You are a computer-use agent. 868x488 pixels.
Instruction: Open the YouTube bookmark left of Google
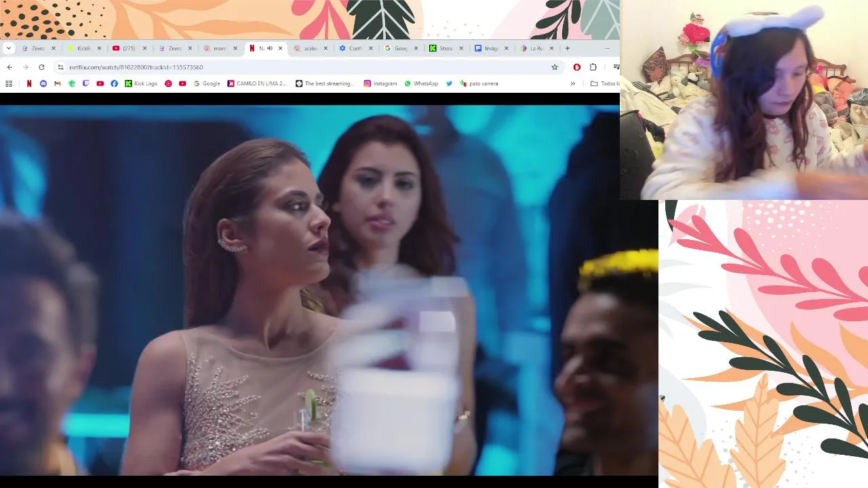(x=182, y=83)
